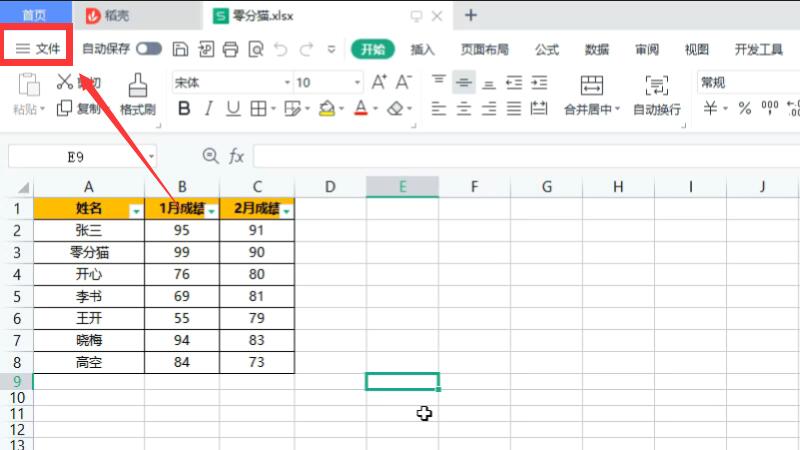Increase font size with the A+ icon
Screen dimensions: 800x450
379,83
